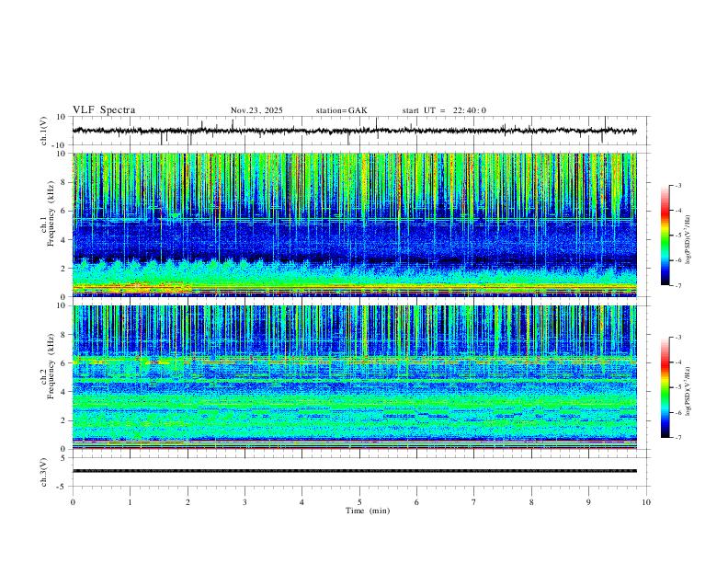Click the ch.2 spectrogram panel
The width and height of the screenshot is (728, 563).
point(355,377)
